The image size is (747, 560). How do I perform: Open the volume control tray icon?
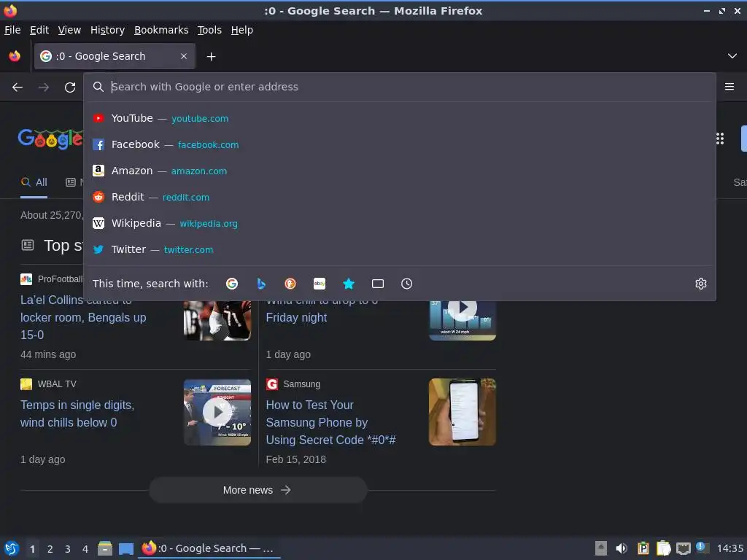pos(622,548)
